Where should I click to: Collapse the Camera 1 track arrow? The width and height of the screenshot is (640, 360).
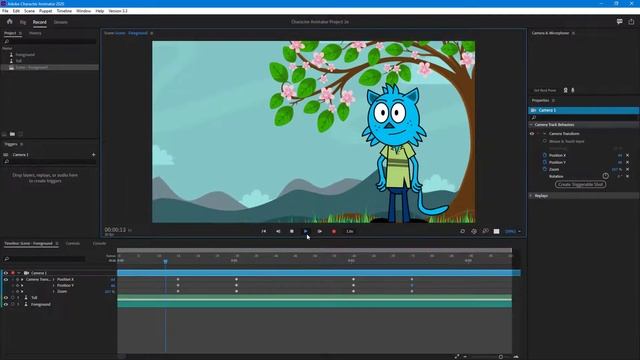(x=19, y=273)
